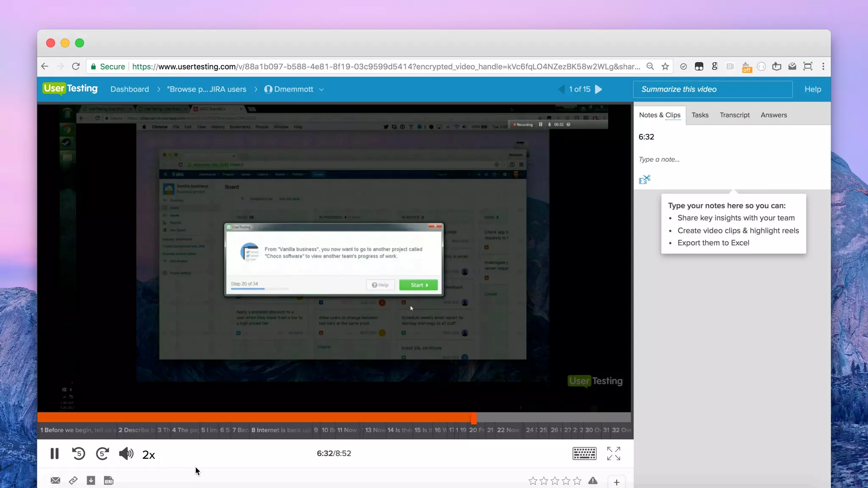
Task: Go to next video arrow
Action: pyautogui.click(x=598, y=89)
